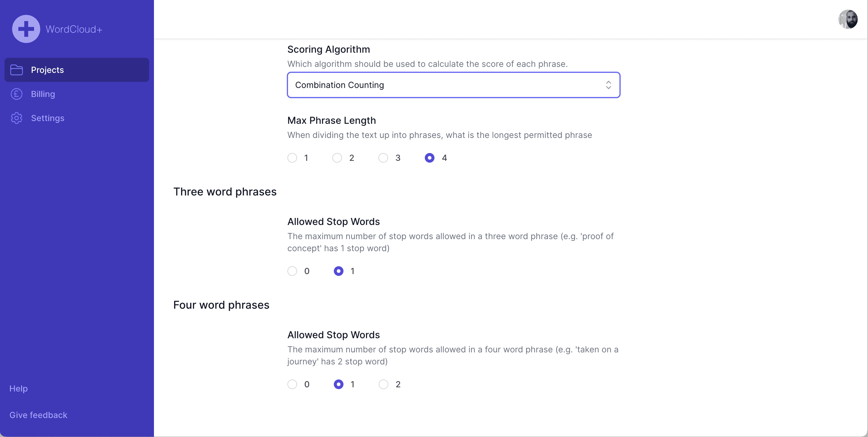The height and width of the screenshot is (437, 868).
Task: Click the Help link
Action: click(x=19, y=389)
